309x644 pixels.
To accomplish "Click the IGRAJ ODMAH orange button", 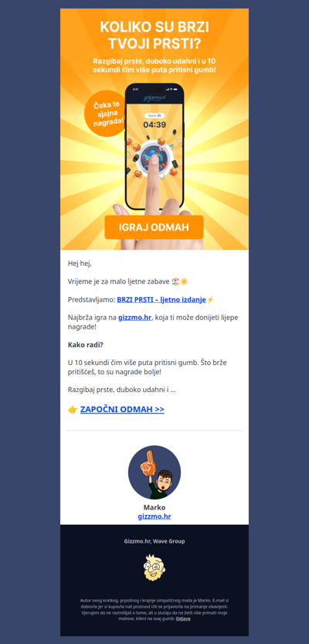I will (x=154, y=227).
